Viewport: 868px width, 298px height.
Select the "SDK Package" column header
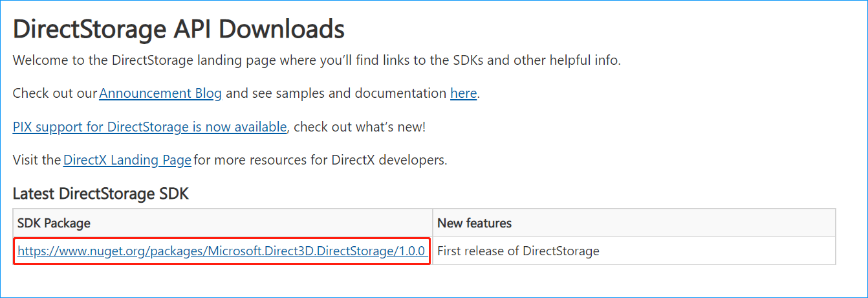[x=54, y=223]
